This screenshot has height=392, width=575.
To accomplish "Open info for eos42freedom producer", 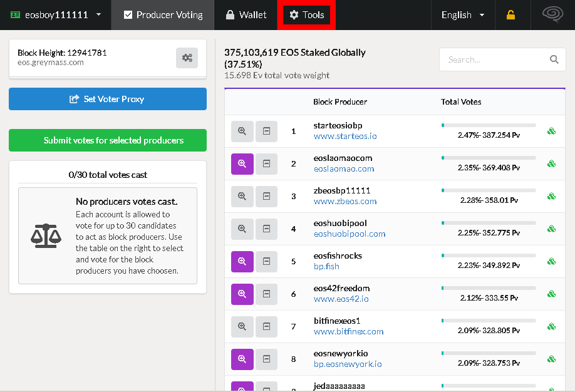I will coord(242,294).
